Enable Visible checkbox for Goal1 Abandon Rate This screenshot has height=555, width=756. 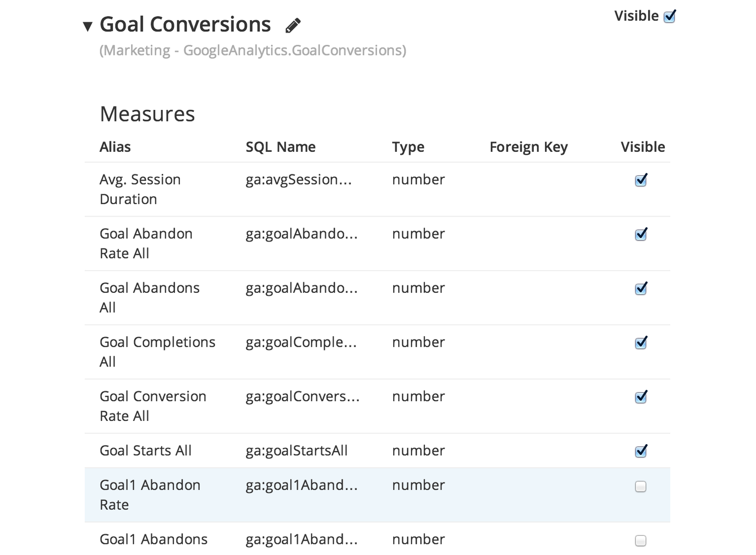[641, 486]
